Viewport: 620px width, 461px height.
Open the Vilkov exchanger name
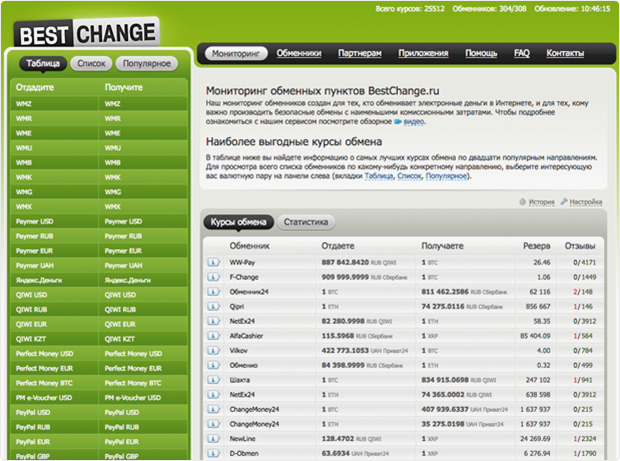pyautogui.click(x=238, y=351)
